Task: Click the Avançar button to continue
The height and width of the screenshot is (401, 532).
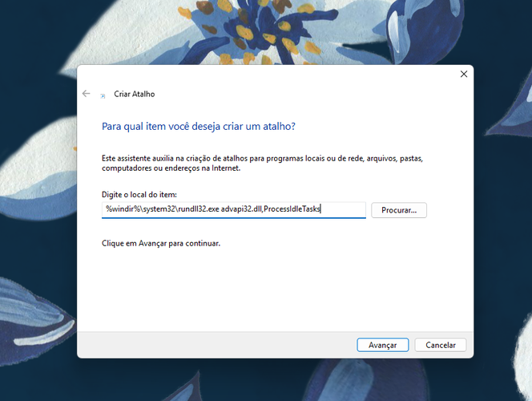Action: (382, 345)
